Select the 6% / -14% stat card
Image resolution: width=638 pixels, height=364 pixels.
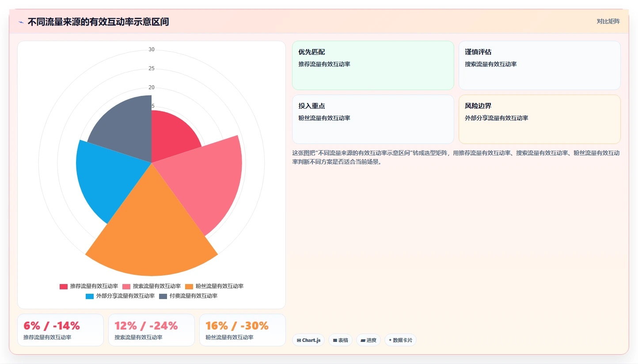(x=61, y=330)
